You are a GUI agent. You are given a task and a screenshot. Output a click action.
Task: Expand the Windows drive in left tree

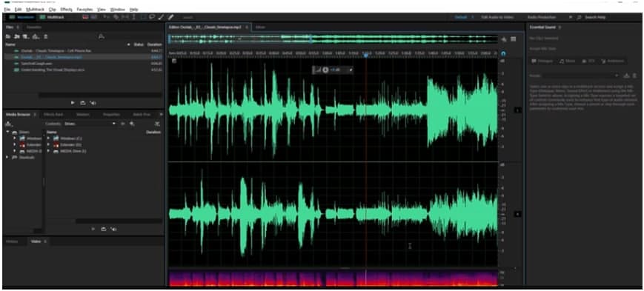click(x=14, y=138)
